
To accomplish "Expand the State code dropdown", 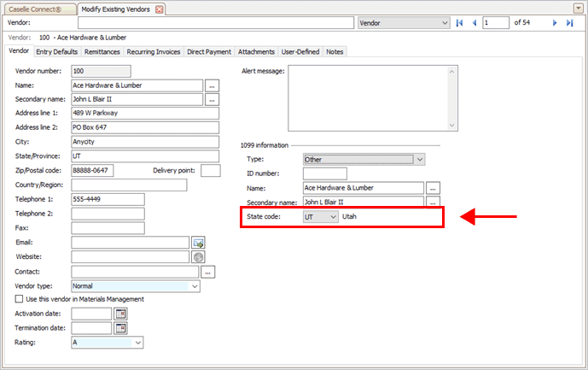I will [x=332, y=217].
